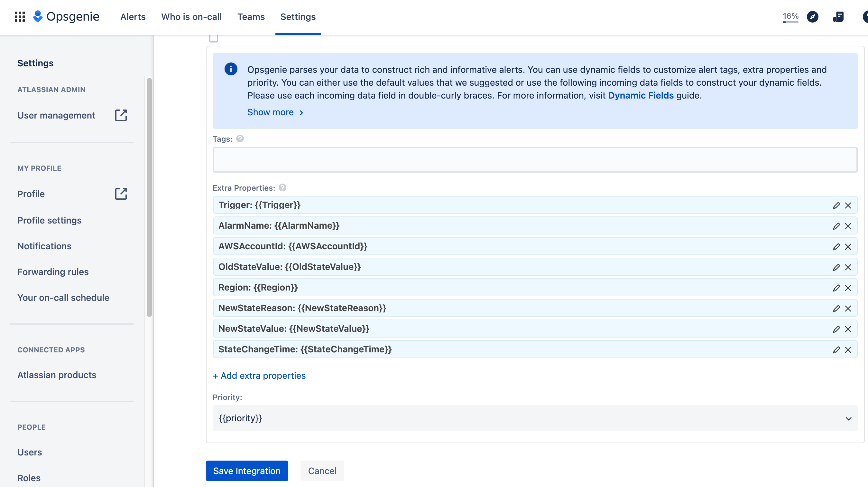Click the delete icon for AlarmName property
The image size is (868, 487).
848,225
